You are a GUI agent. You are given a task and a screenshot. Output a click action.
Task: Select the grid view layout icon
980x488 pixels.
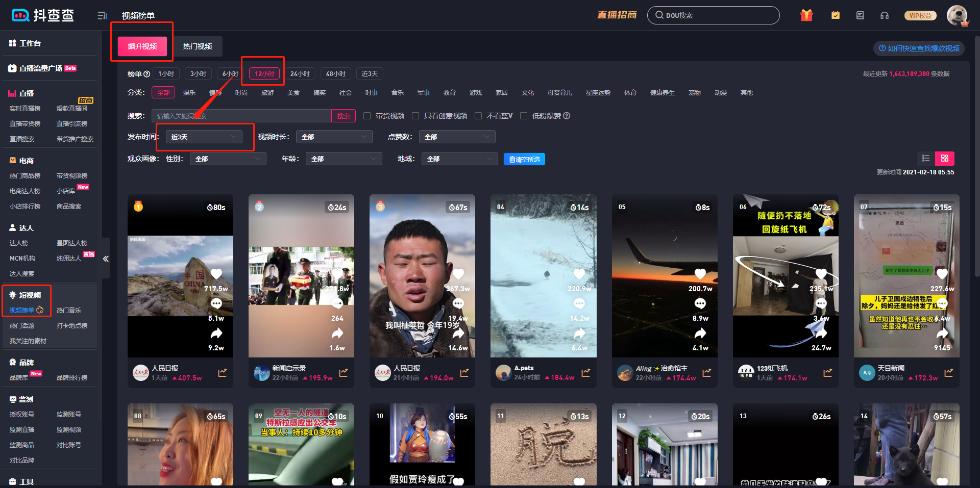click(945, 158)
